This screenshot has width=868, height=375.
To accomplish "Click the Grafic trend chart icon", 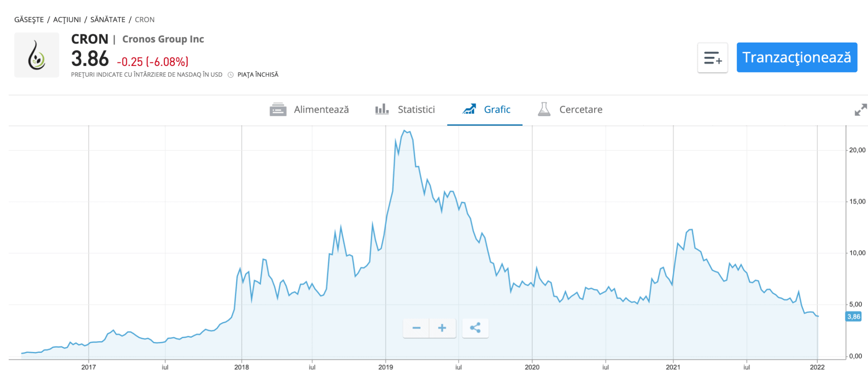I will click(x=469, y=109).
